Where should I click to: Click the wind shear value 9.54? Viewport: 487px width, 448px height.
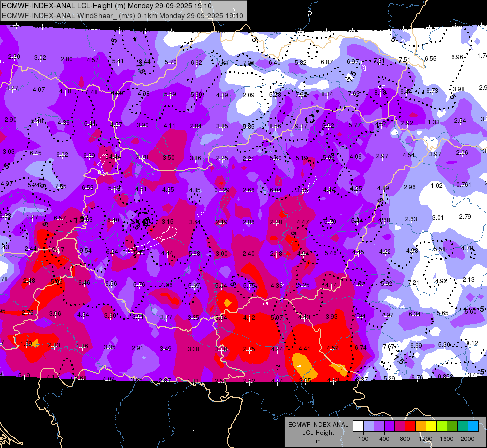coord(85,251)
